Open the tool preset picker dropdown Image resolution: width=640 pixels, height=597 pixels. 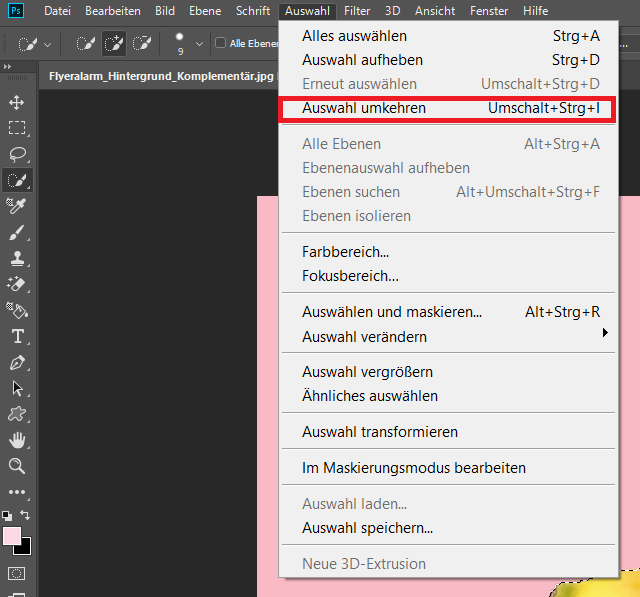[48, 44]
